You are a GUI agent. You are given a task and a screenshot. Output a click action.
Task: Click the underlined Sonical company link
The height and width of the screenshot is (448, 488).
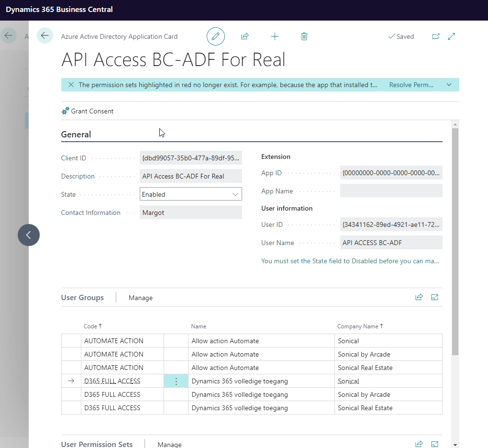pyautogui.click(x=348, y=381)
